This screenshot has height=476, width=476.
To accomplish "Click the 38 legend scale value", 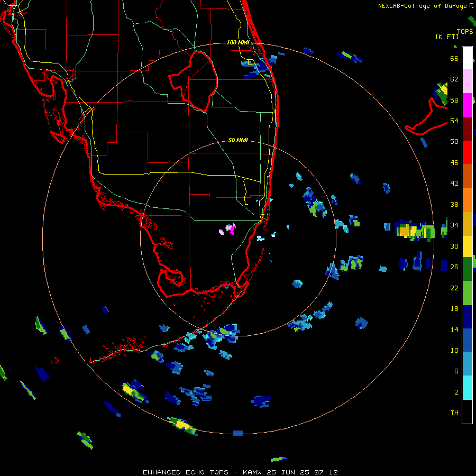I will click(x=454, y=204).
